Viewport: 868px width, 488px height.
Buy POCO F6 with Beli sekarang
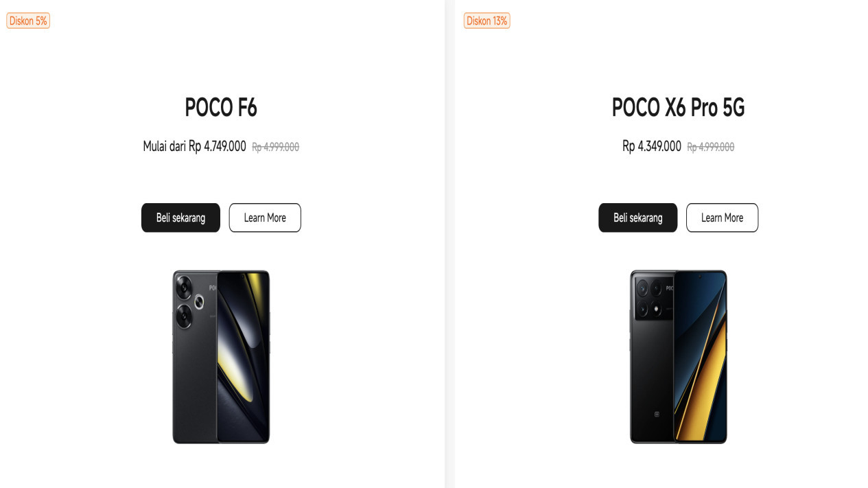point(180,218)
